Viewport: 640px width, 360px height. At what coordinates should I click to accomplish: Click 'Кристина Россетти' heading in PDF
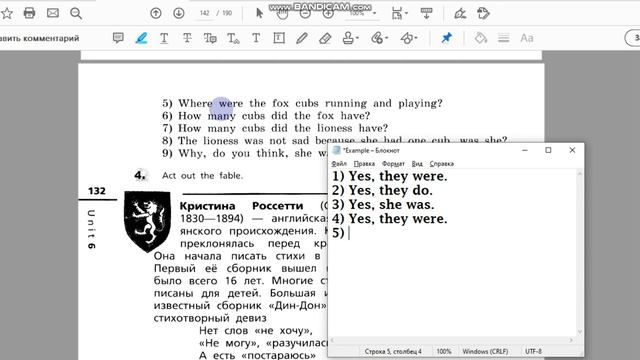click(x=241, y=206)
